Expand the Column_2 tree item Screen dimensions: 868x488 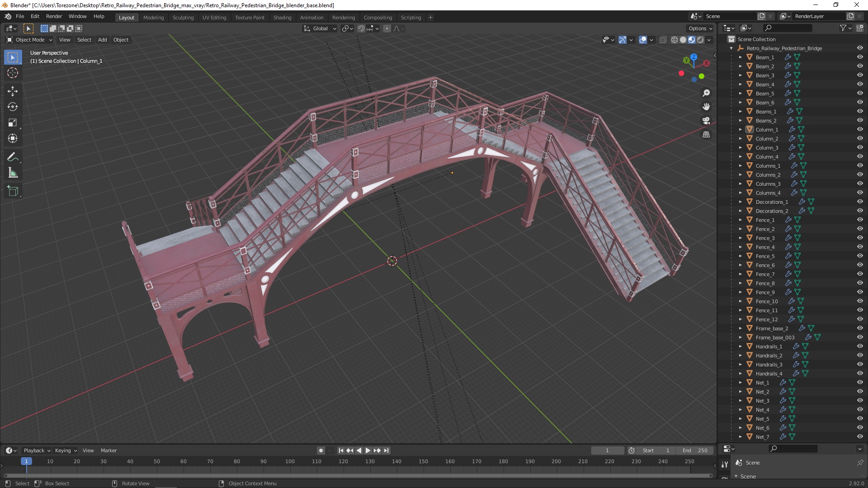pos(741,139)
